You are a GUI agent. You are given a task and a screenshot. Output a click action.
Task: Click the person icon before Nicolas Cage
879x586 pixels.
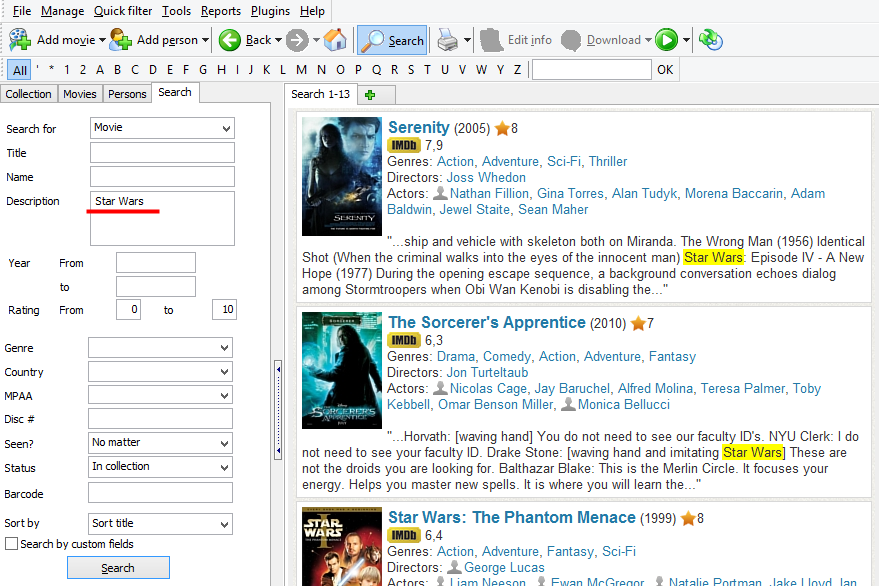coord(441,388)
